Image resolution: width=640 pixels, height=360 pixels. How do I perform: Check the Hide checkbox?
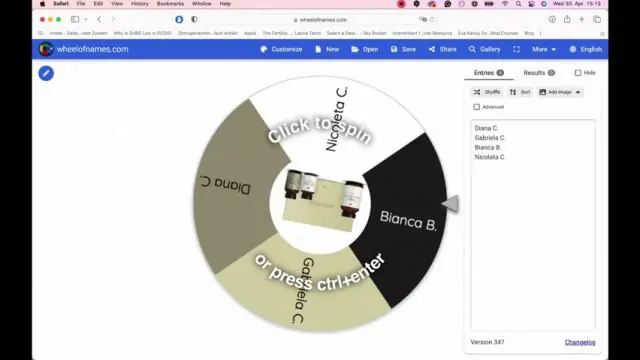coord(578,73)
